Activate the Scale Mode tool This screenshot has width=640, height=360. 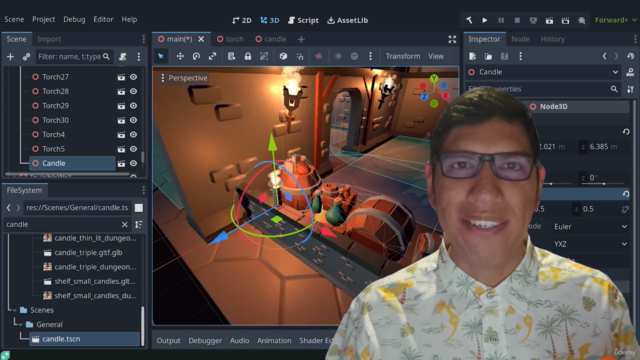(x=212, y=56)
